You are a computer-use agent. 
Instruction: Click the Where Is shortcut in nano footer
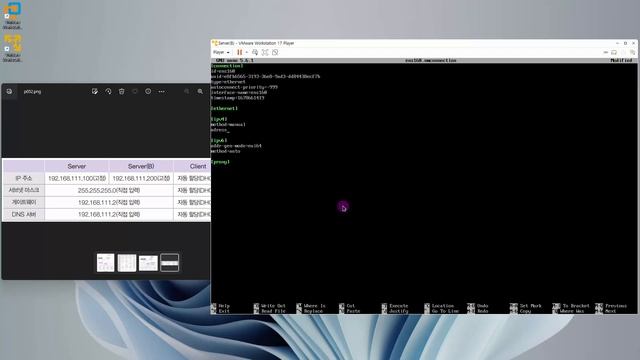click(311, 306)
